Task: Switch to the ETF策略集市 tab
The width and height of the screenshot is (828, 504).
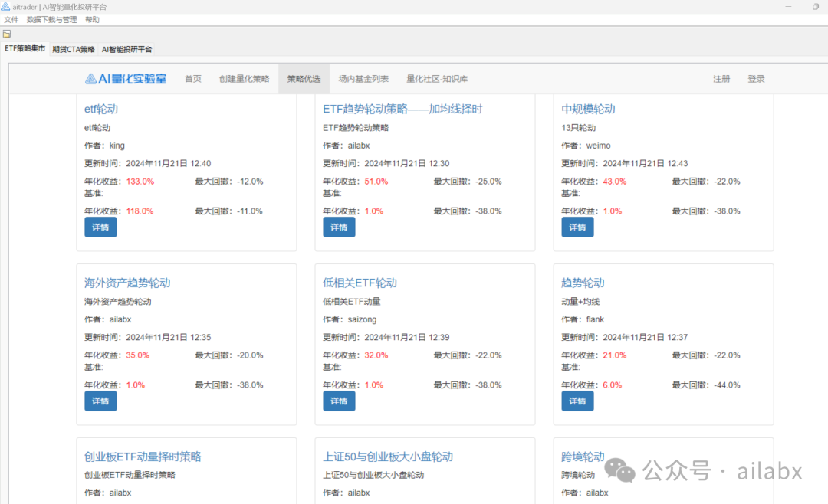Action: (x=25, y=48)
